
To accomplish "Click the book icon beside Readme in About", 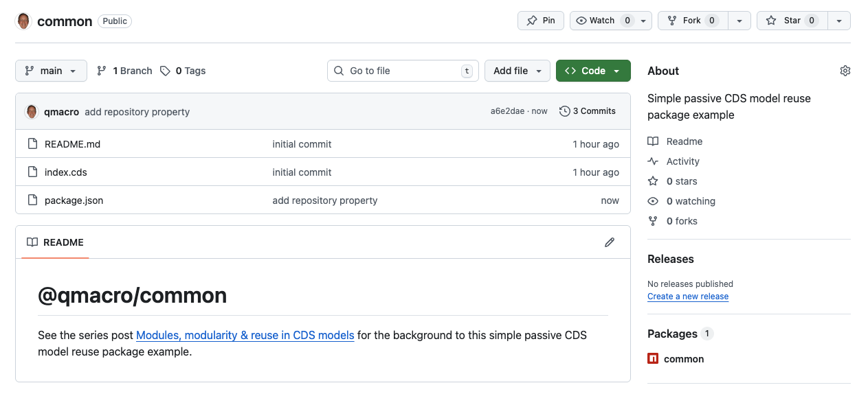I will (653, 141).
